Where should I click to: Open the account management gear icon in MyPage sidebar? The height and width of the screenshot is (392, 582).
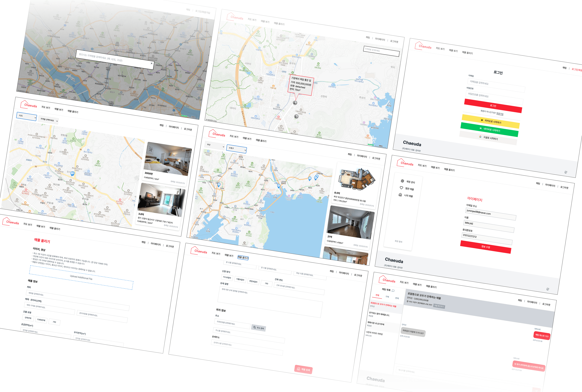coord(402,181)
